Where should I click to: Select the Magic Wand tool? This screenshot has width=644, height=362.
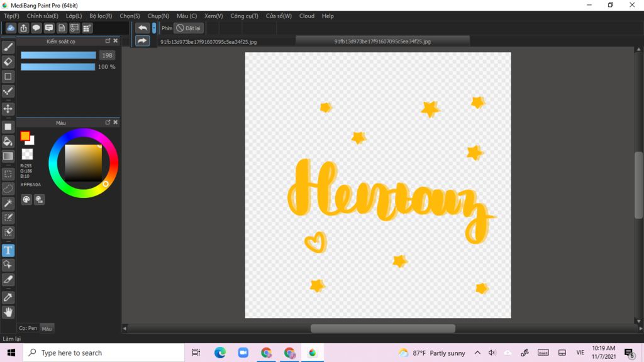tap(8, 203)
